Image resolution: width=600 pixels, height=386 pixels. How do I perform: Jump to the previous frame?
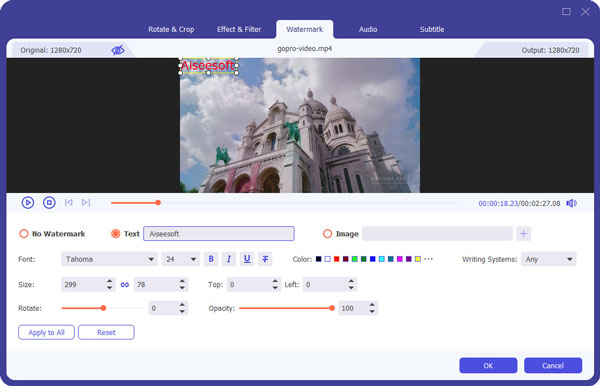[68, 202]
